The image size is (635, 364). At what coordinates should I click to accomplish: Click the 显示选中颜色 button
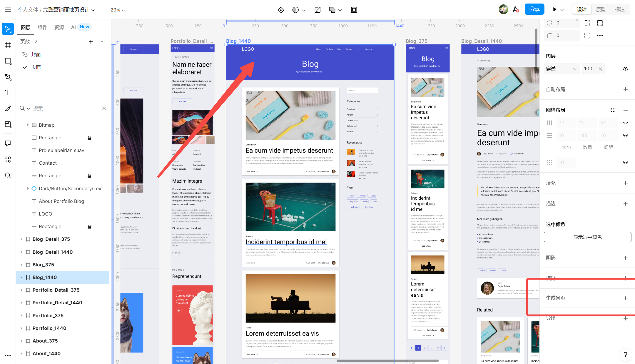(587, 237)
